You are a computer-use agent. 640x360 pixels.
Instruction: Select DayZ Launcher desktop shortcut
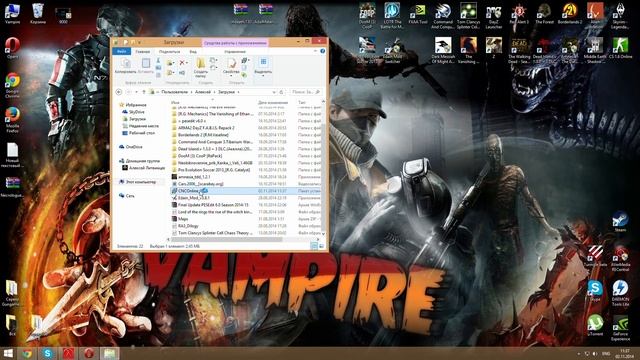[493, 16]
